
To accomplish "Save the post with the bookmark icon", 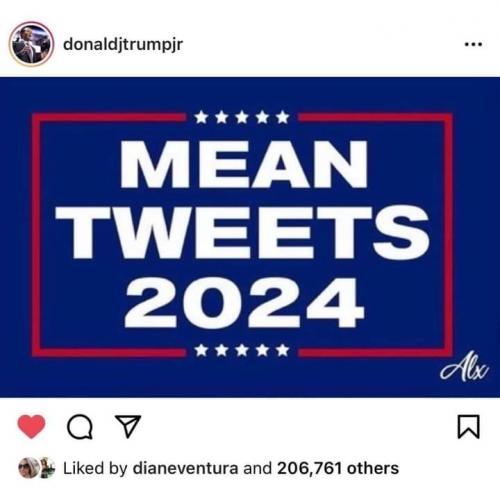I will pyautogui.click(x=468, y=426).
